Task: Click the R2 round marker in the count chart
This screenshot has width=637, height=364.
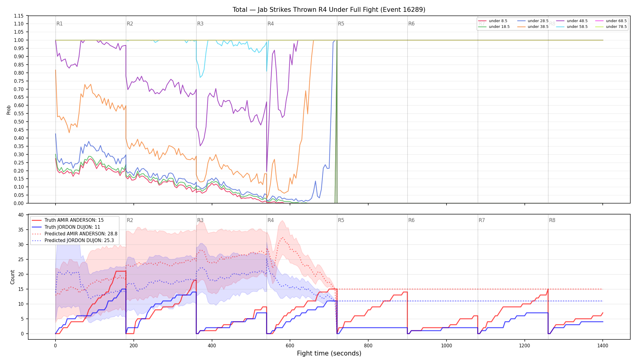Action: (x=130, y=220)
